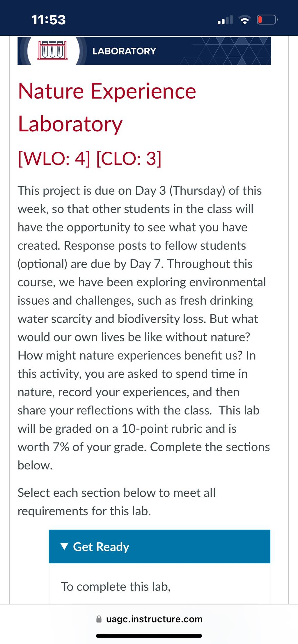Tap the lock icon beside the URL
Image resolution: width=298 pixels, height=644 pixels.
(x=99, y=619)
